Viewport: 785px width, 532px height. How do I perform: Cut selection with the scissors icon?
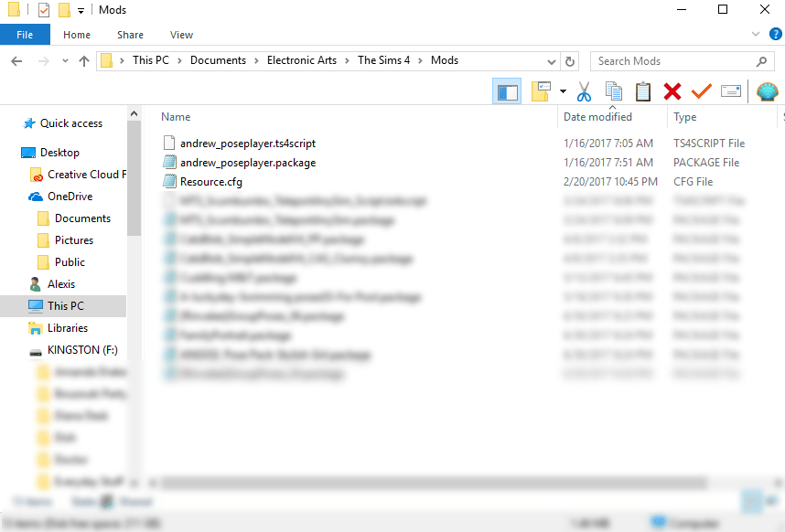(x=584, y=91)
